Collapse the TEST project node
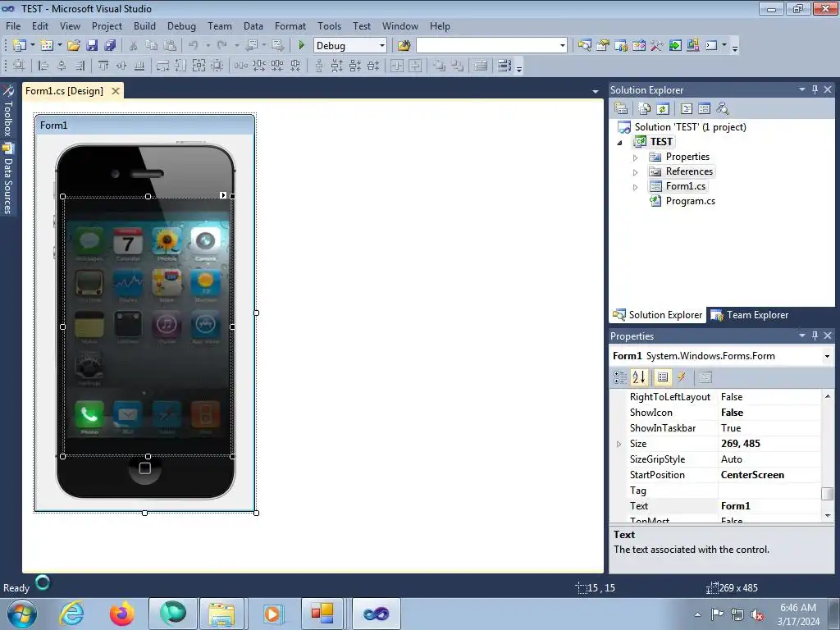The image size is (840, 630). [620, 143]
